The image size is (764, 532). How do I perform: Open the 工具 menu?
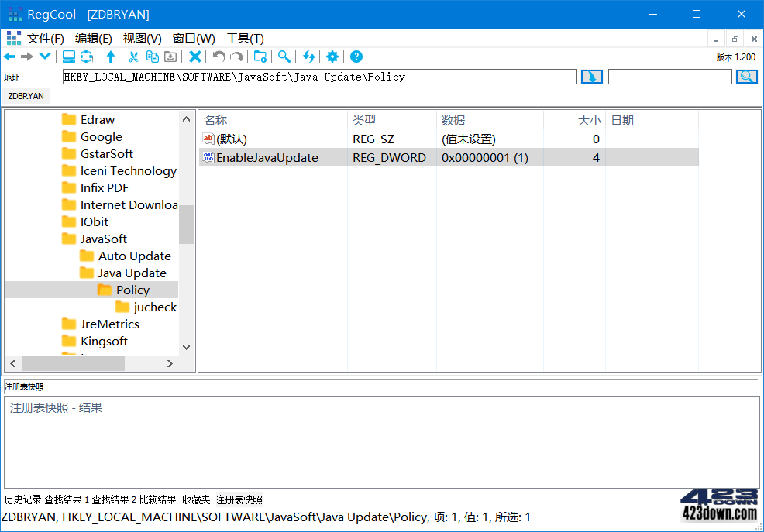coord(243,38)
